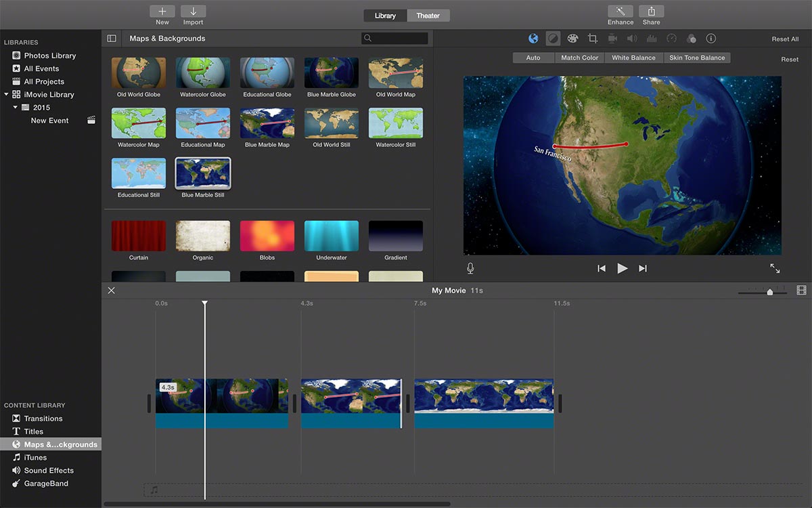The image size is (812, 508).
Task: Select the New Event row
Action: tap(51, 121)
